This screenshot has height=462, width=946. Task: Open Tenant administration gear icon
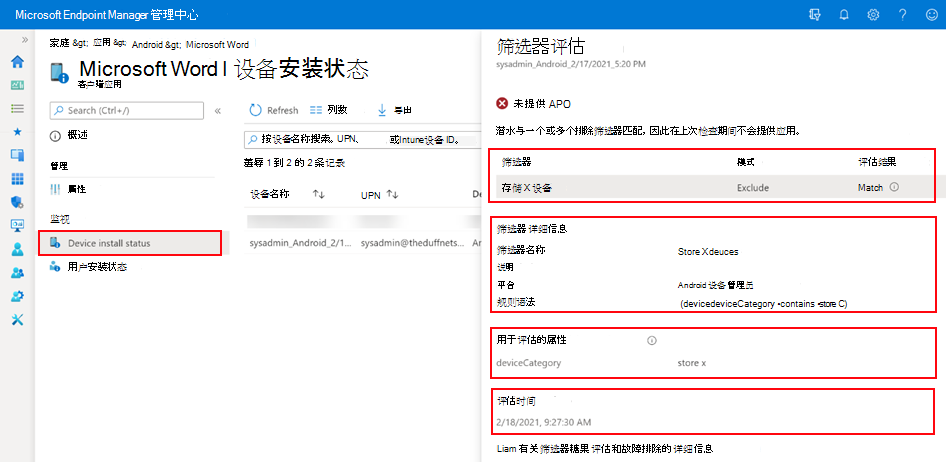pos(17,296)
